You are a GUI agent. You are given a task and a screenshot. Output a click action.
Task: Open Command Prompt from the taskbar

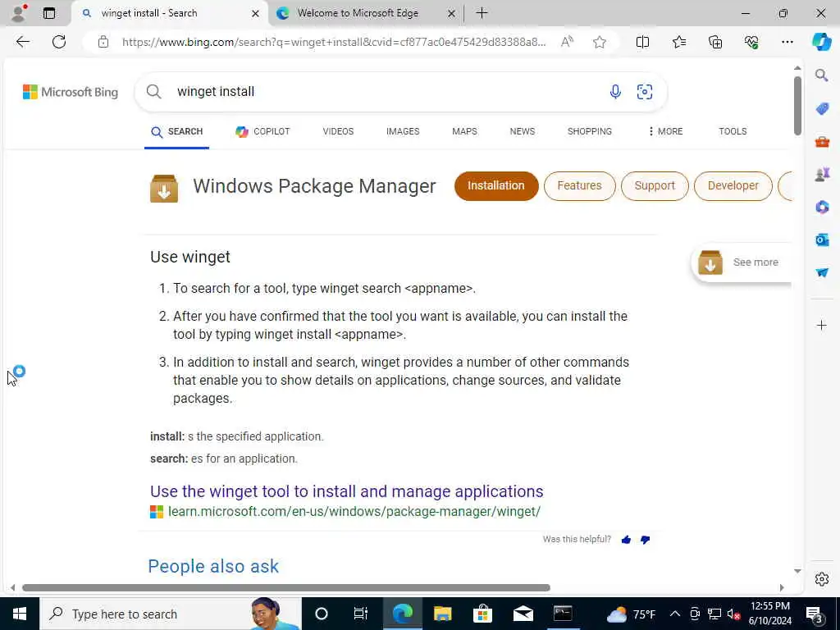click(563, 614)
